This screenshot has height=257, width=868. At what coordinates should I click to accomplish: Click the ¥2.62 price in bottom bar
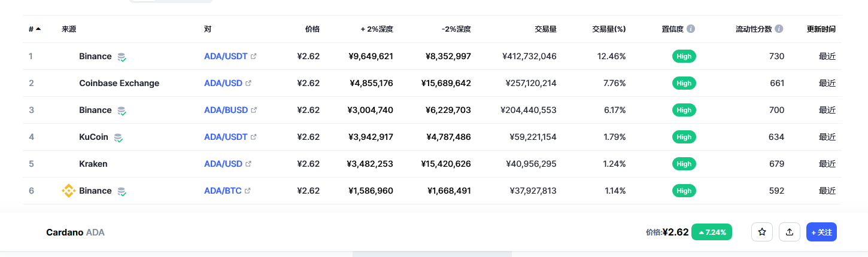[x=675, y=232]
